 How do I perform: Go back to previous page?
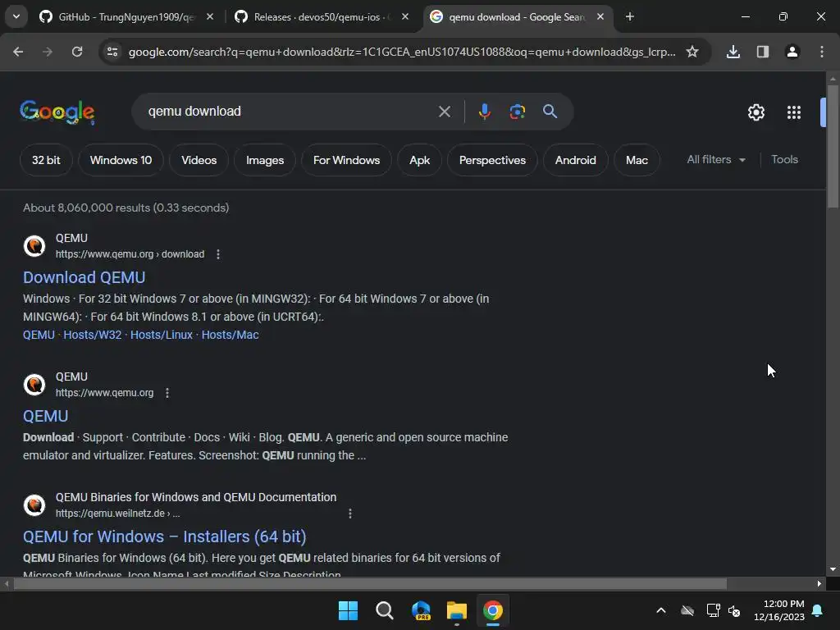[18, 52]
